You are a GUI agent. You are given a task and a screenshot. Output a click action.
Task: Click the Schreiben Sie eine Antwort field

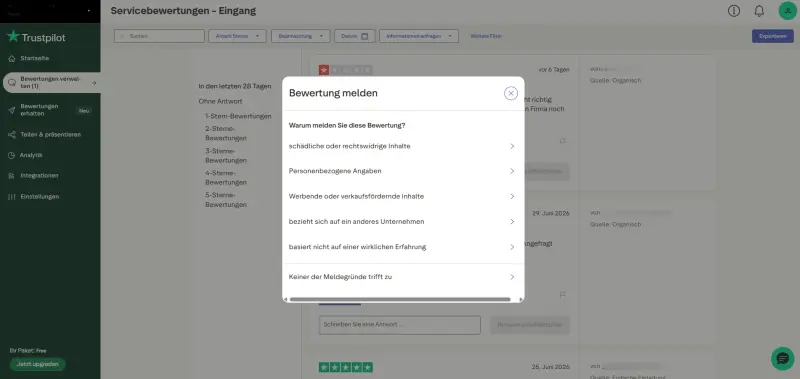[399, 325]
